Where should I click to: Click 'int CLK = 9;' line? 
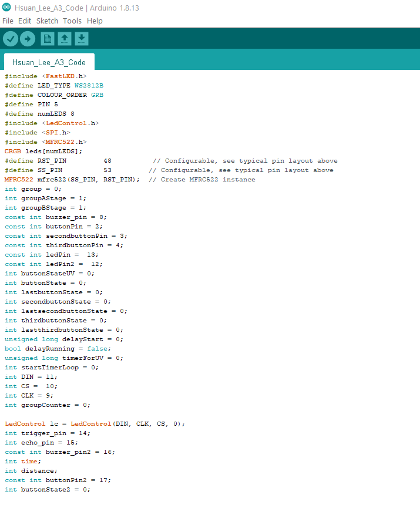(29, 396)
